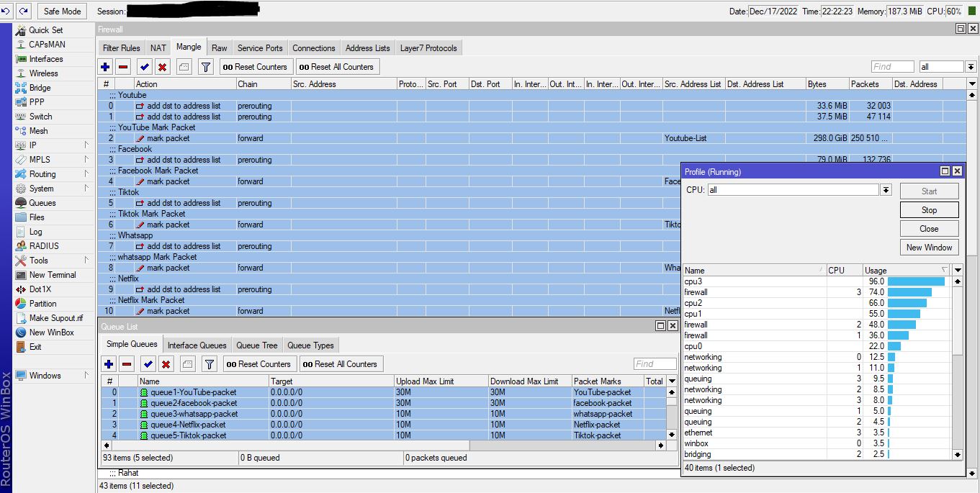Screen dimensions: 980x493
Task: Remove the selected rule with the minus icon
Action: click(x=122, y=66)
